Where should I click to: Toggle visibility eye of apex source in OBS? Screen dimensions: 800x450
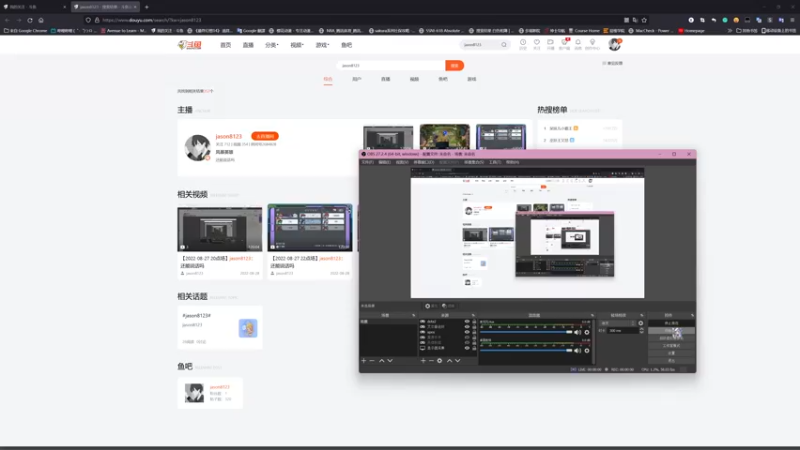(x=467, y=332)
